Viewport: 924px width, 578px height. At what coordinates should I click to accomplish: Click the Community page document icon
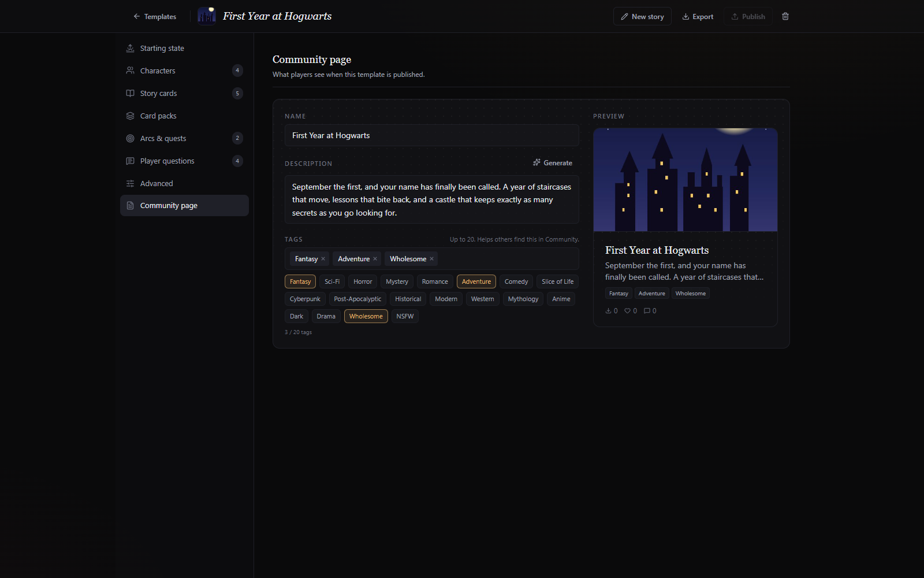point(130,205)
